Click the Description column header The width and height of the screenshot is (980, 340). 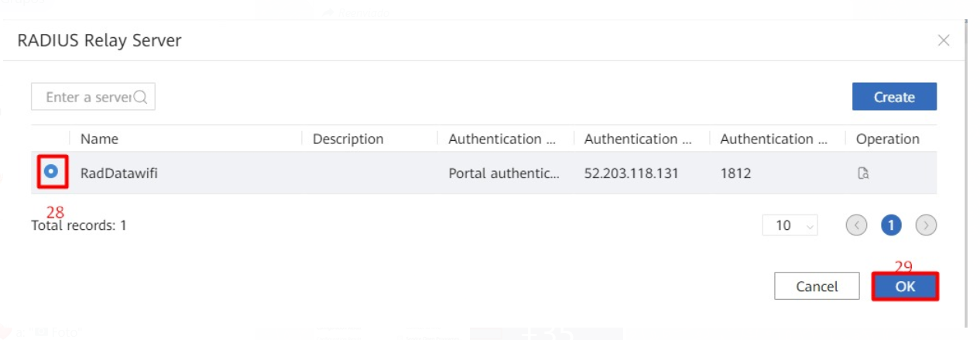[348, 139]
